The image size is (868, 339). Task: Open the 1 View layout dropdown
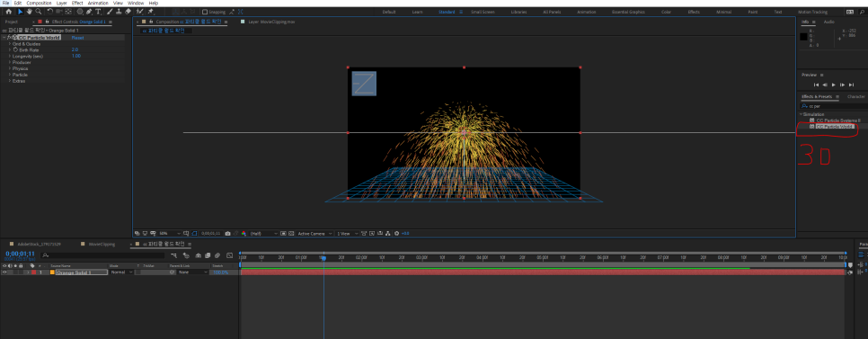(x=348, y=234)
